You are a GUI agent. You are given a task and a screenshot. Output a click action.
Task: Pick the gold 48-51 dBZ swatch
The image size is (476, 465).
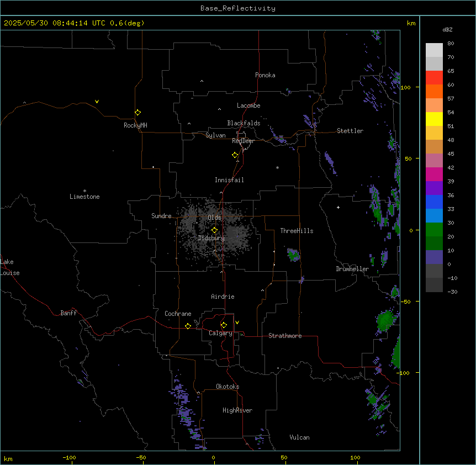(434, 133)
